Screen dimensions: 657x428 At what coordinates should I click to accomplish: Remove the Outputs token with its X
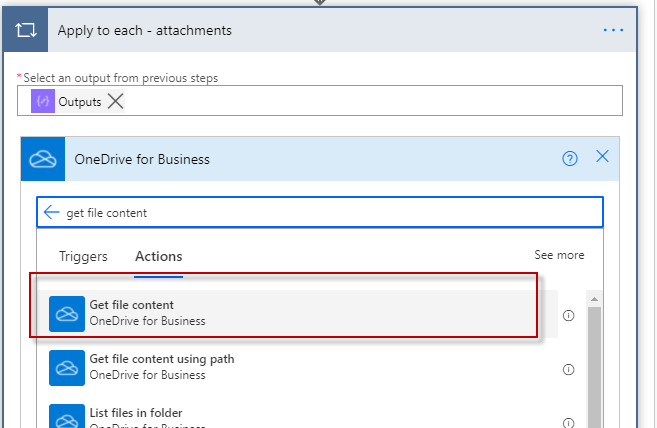click(116, 101)
